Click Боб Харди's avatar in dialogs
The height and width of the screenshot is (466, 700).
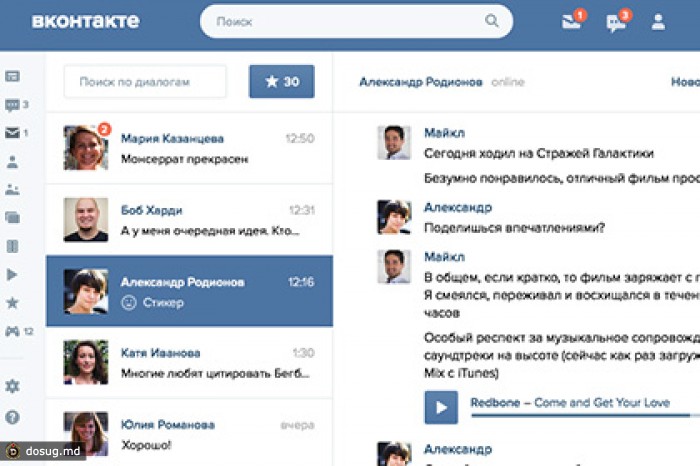click(86, 220)
